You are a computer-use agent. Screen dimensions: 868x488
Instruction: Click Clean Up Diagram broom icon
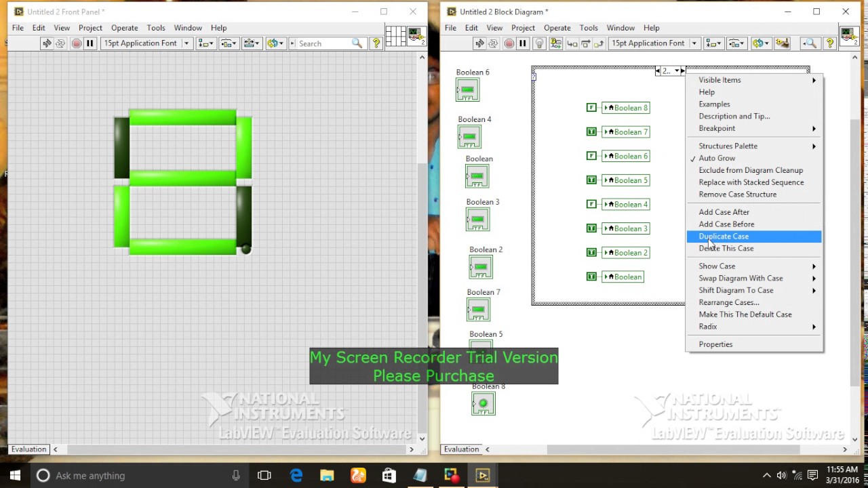(783, 43)
